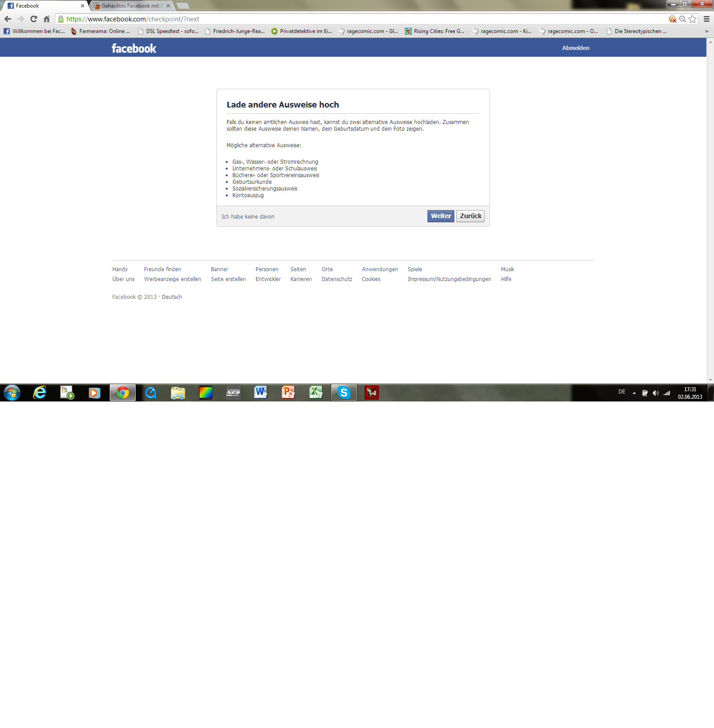
Task: Open the DE input language selector
Action: point(622,392)
